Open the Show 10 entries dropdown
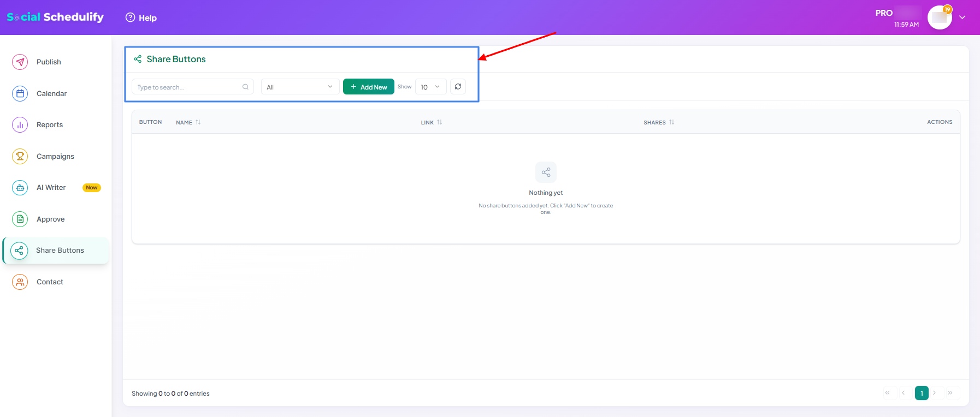Image resolution: width=980 pixels, height=417 pixels. coord(430,87)
